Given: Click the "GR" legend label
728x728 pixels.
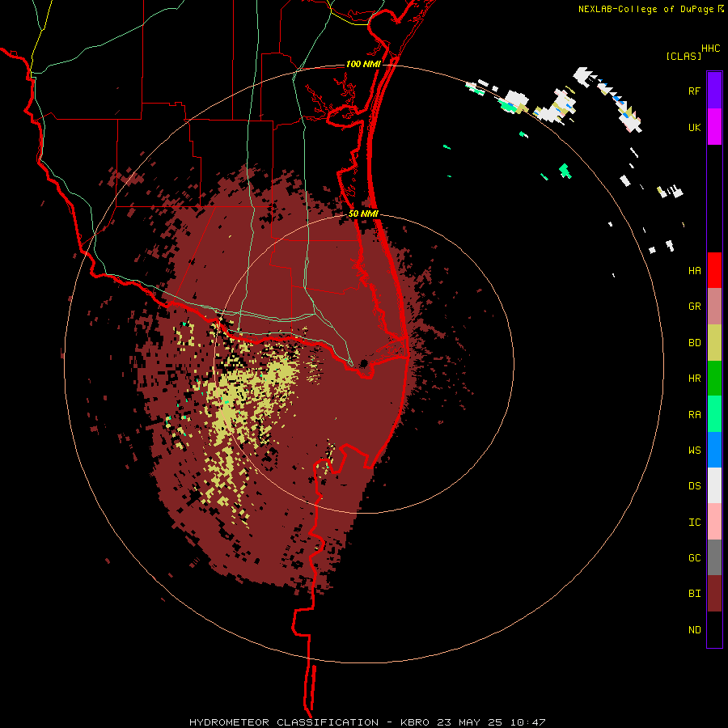Looking at the screenshot, I should click(694, 307).
